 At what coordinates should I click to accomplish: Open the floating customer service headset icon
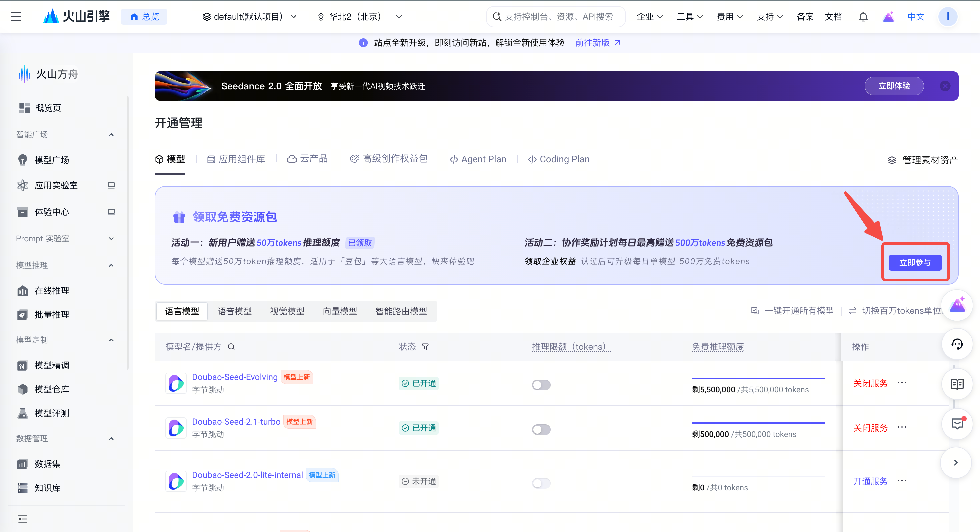[x=957, y=344]
